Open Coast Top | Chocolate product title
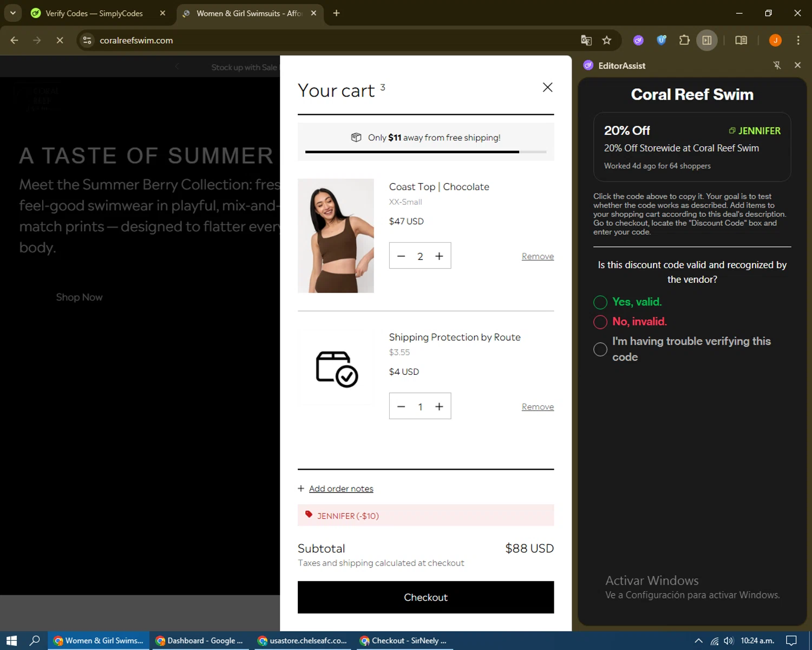The height and width of the screenshot is (650, 812). coord(439,187)
